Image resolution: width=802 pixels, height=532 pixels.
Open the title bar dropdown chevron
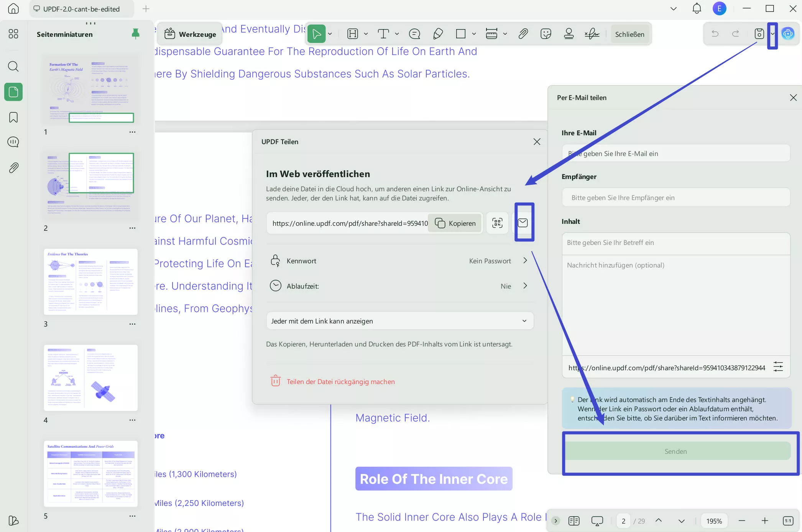pyautogui.click(x=673, y=8)
